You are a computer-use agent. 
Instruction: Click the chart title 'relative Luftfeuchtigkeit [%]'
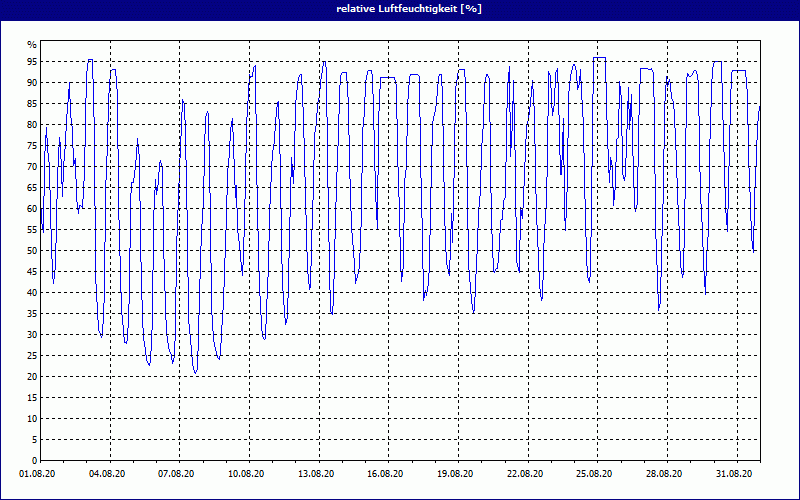click(x=409, y=9)
